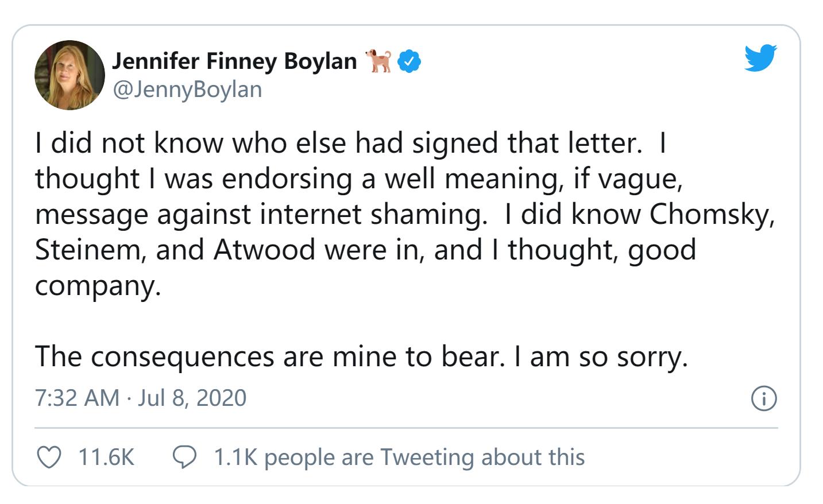Click the dog emoji beside the name
Image resolution: width=823 pixels, height=504 pixels.
[x=379, y=61]
